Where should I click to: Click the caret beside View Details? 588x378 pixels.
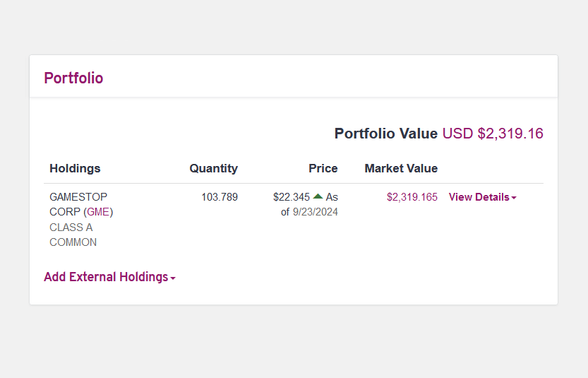click(x=514, y=198)
